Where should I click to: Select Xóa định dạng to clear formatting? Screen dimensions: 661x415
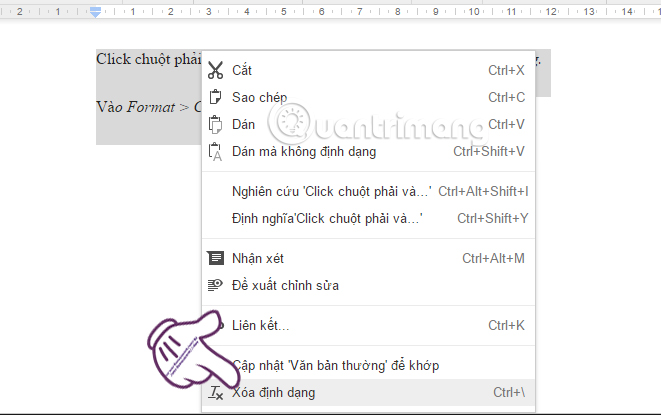tap(368, 393)
